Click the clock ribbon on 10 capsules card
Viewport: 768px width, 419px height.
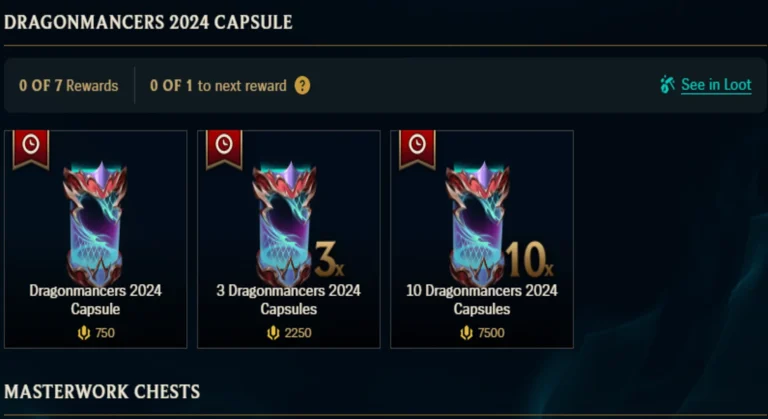click(417, 149)
